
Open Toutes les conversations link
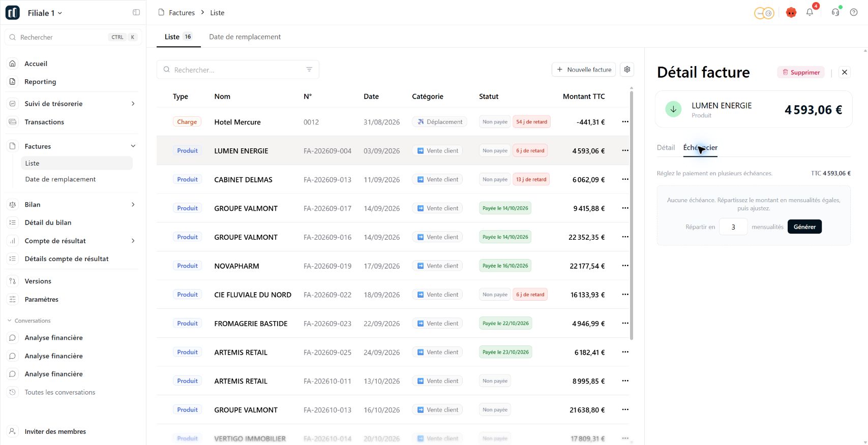coord(60,392)
